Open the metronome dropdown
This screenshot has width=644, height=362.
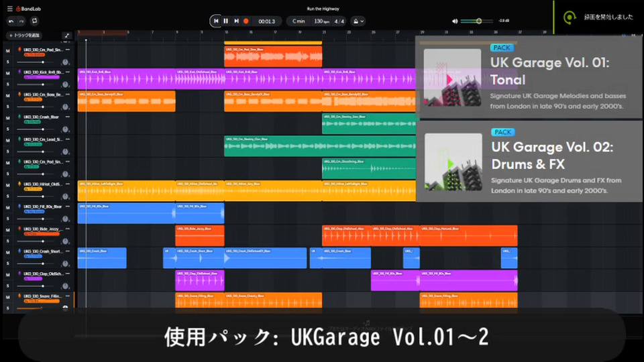pyautogui.click(x=358, y=21)
